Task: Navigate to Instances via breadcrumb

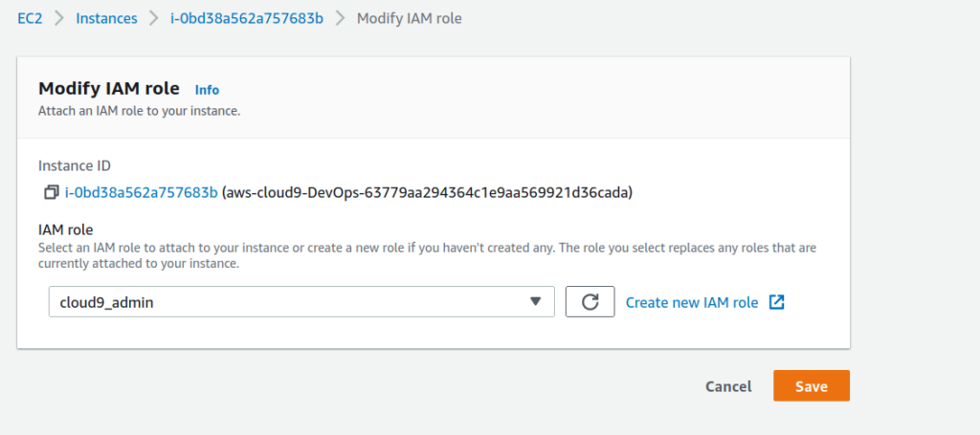Action: tap(106, 18)
